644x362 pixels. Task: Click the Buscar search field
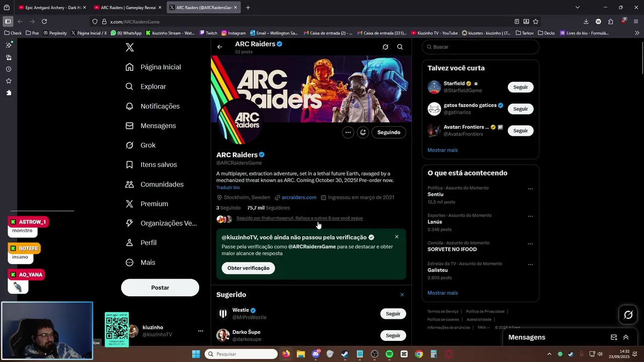click(480, 47)
